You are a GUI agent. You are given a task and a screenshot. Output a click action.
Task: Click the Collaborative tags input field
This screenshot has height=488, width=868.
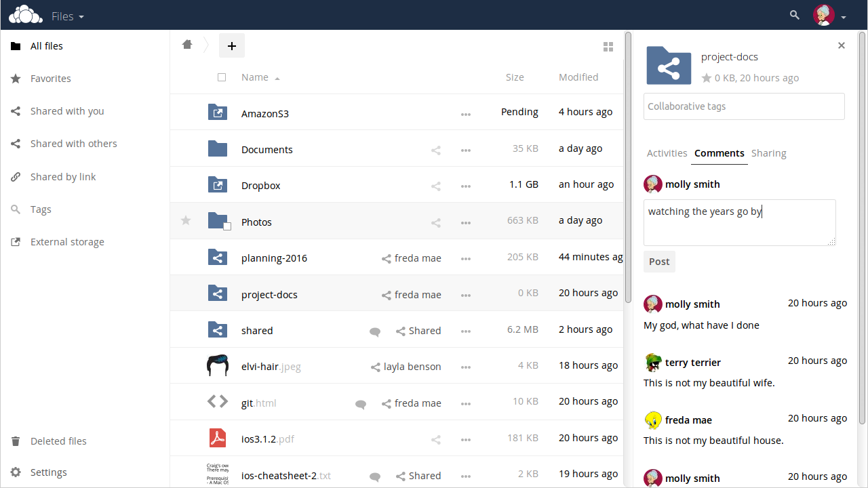[743, 106]
